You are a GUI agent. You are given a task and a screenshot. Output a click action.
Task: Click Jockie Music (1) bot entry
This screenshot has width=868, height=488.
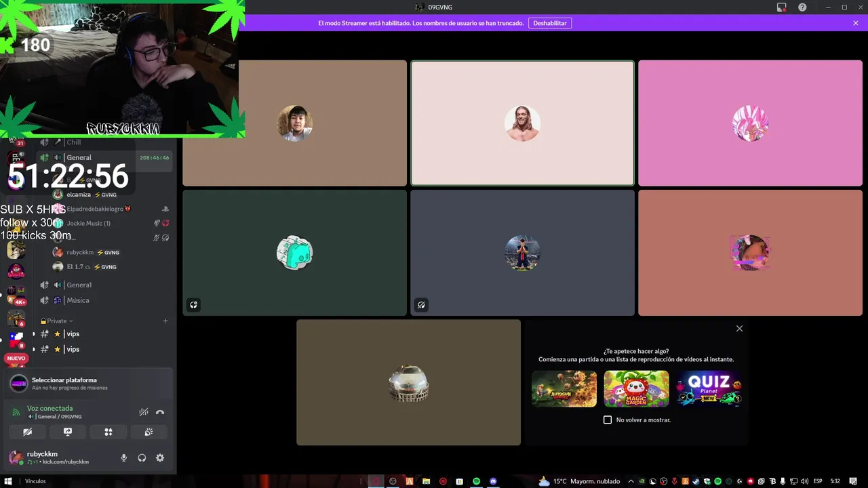[x=112, y=223]
